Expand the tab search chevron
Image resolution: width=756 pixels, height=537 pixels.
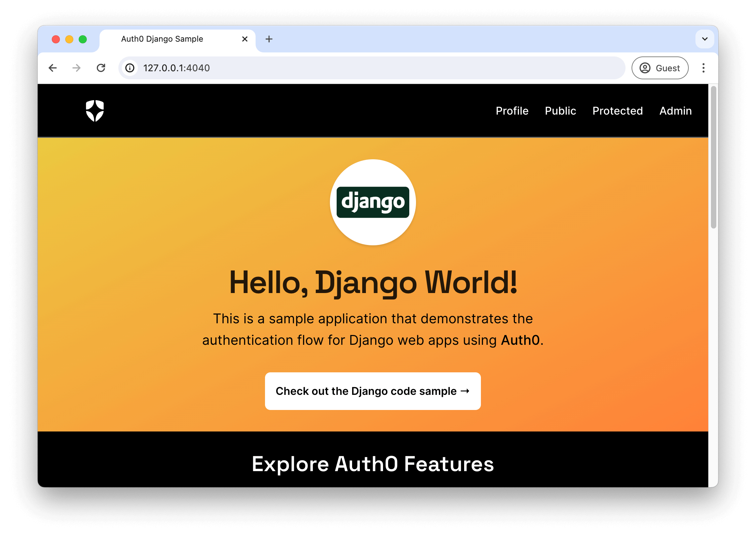[x=705, y=39]
